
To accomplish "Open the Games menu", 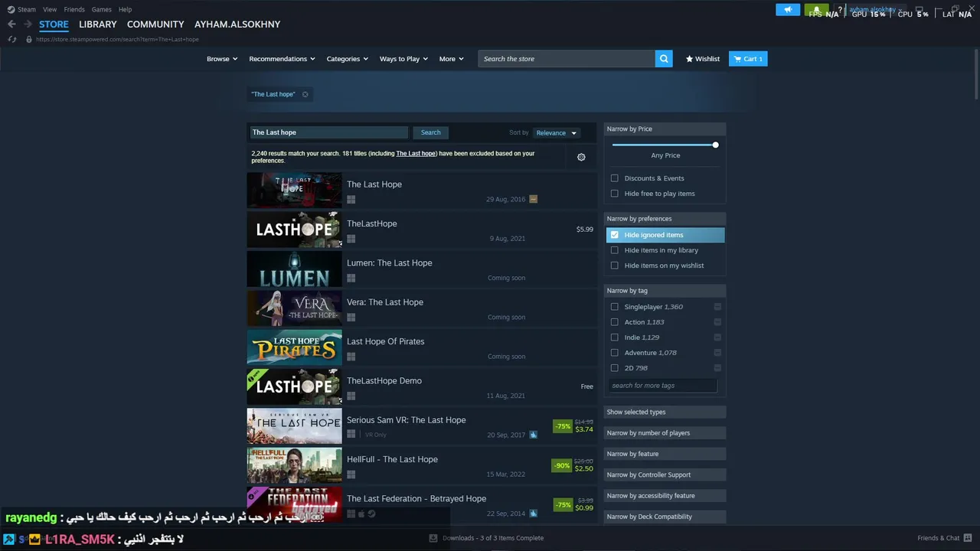I will click(x=101, y=9).
